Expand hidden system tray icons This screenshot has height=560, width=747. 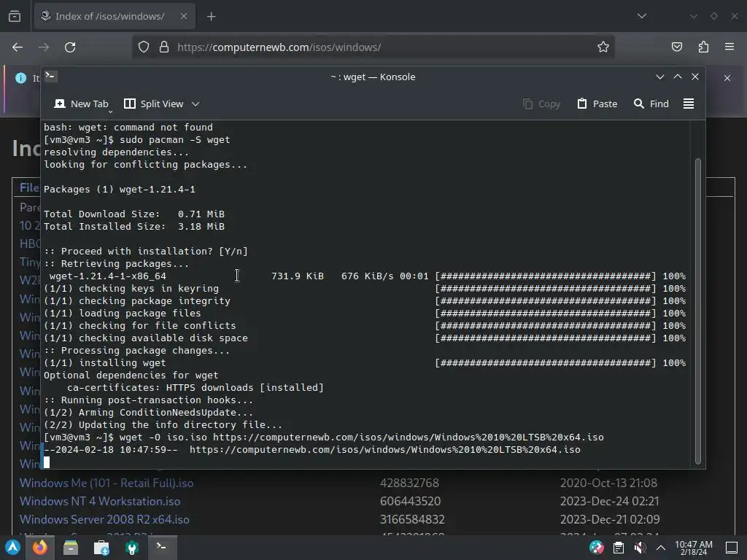click(661, 548)
